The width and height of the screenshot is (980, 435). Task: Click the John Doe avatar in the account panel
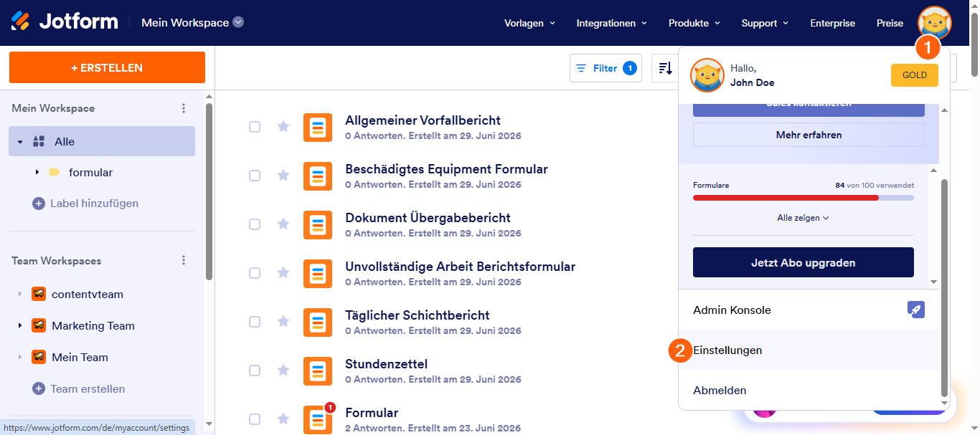[x=707, y=75]
